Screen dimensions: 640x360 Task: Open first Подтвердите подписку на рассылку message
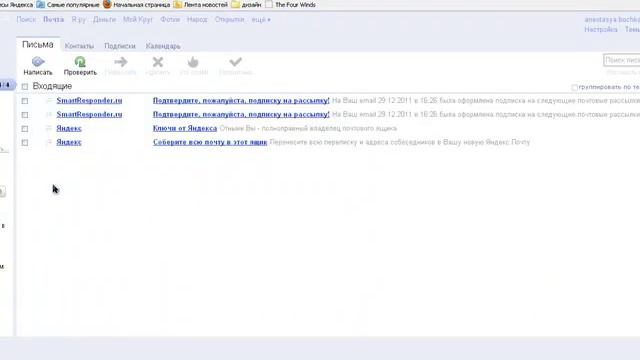(241, 100)
